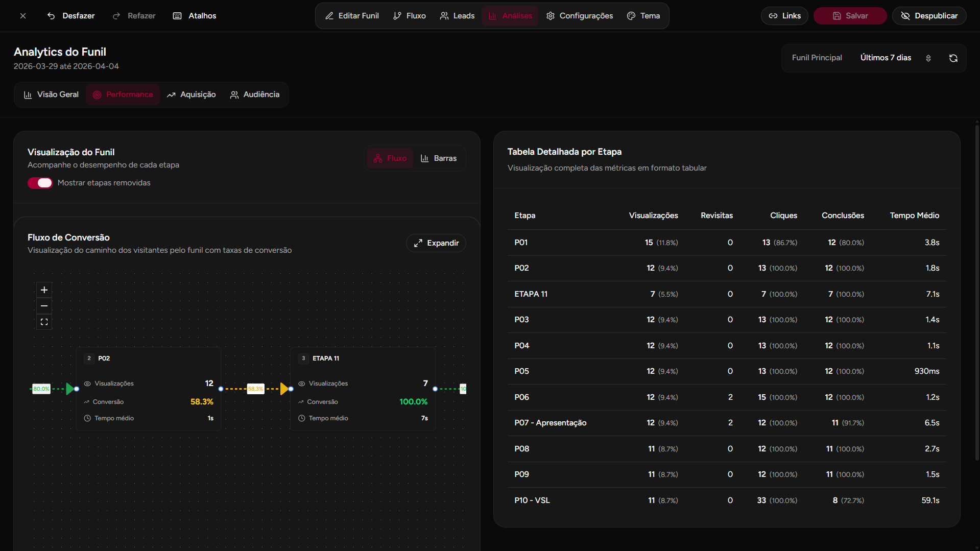Click the Desfazer undo arrow icon
980x551 pixels.
(51, 16)
